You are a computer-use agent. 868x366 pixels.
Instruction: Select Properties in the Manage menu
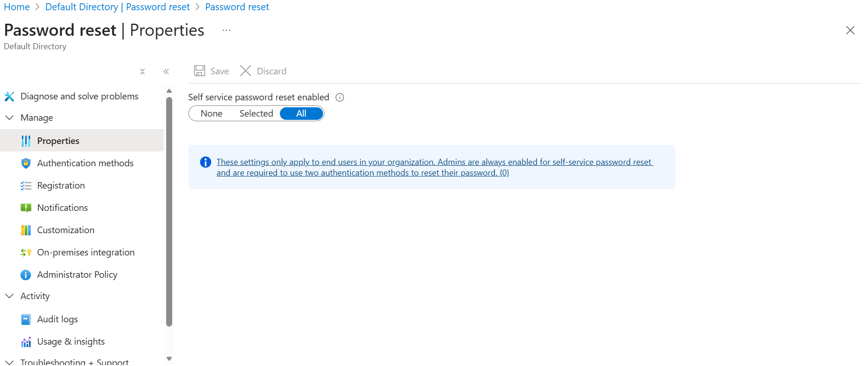point(58,141)
